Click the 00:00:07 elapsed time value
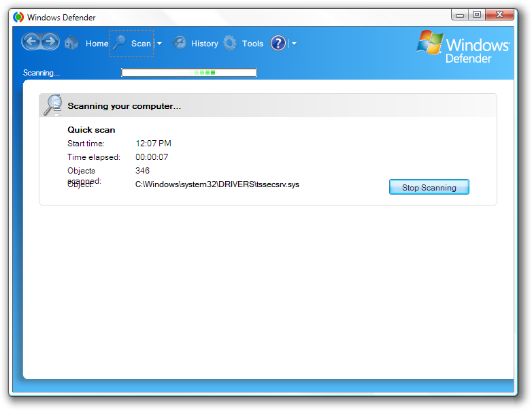Screen dimensions: 532x411 point(152,157)
